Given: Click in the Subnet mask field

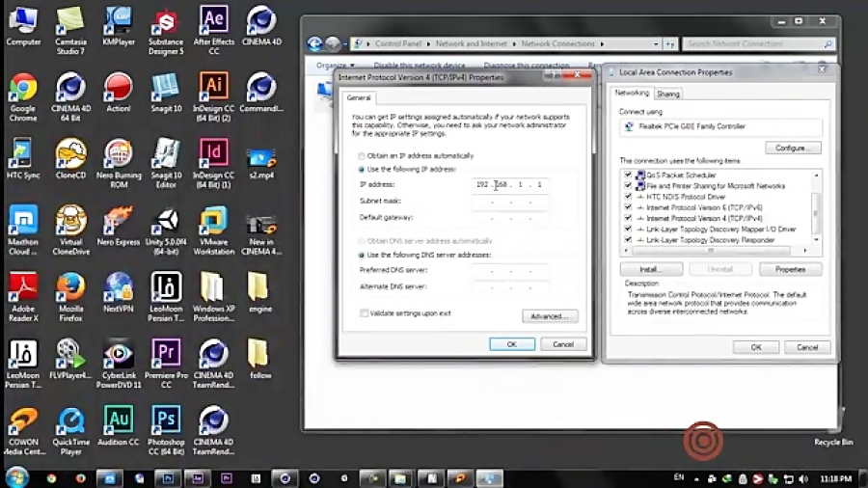Looking at the screenshot, I should [510, 202].
